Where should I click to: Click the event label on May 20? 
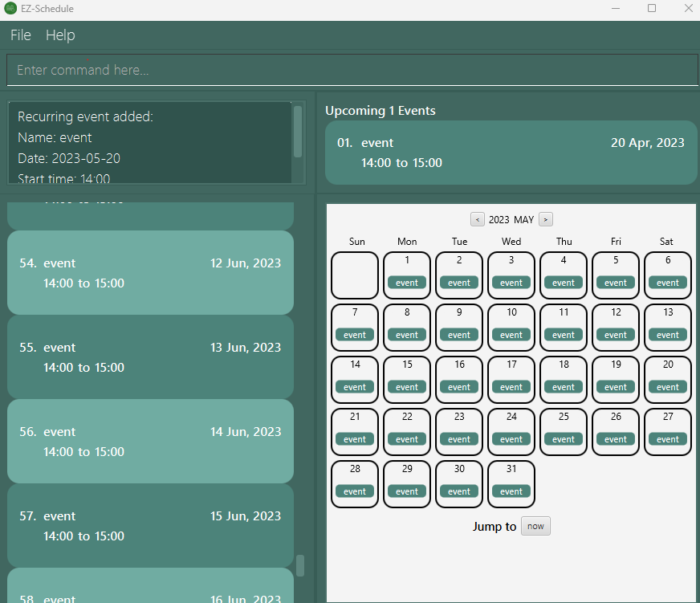[668, 387]
